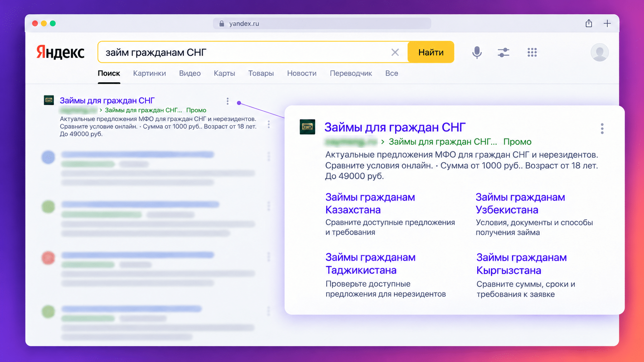Clear the search query with X icon
644x362 pixels.
pyautogui.click(x=395, y=52)
